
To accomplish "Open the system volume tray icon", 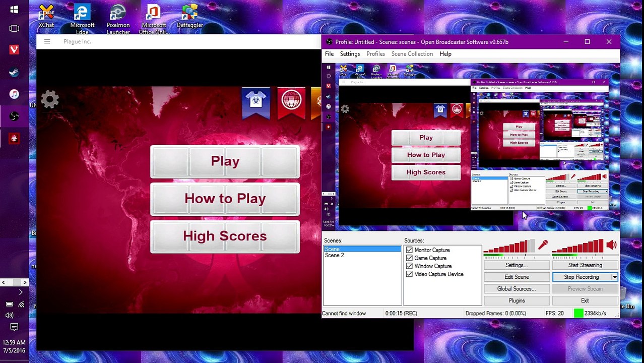I will [x=9, y=315].
